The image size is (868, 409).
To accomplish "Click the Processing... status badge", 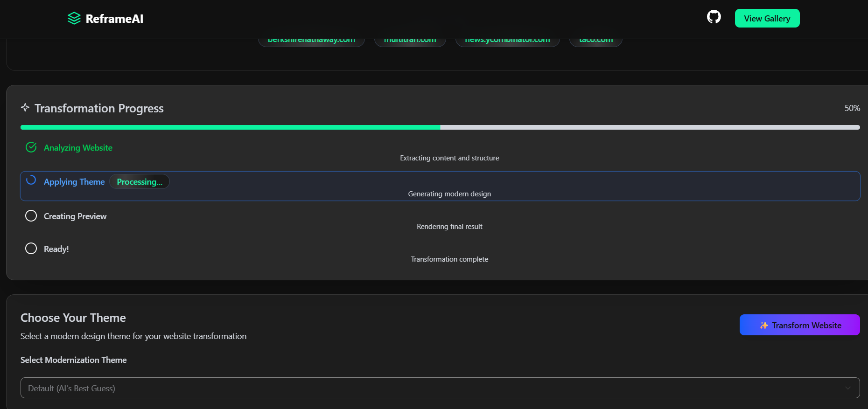I will [x=140, y=181].
